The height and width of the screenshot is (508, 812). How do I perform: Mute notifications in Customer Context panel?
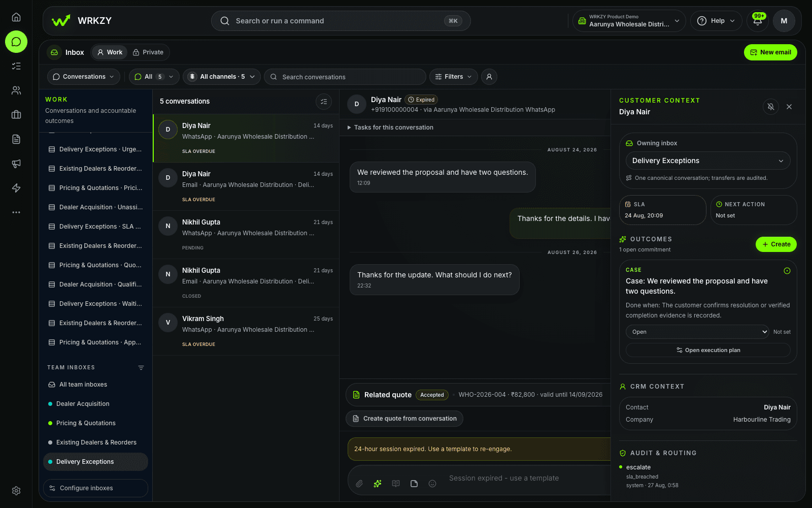pyautogui.click(x=771, y=107)
